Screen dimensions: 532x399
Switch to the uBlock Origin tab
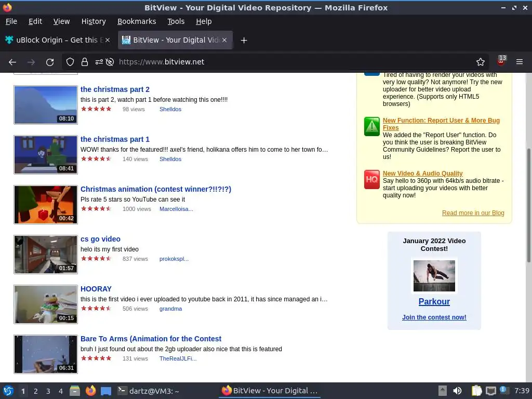coord(58,40)
